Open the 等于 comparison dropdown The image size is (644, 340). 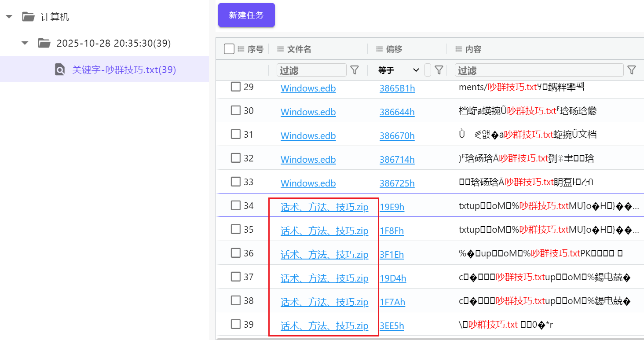[399, 70]
